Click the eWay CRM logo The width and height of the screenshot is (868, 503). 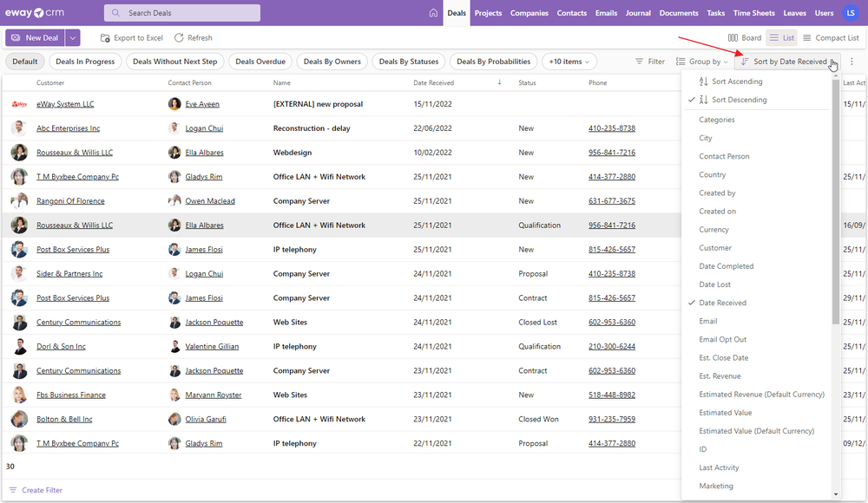pyautogui.click(x=35, y=13)
